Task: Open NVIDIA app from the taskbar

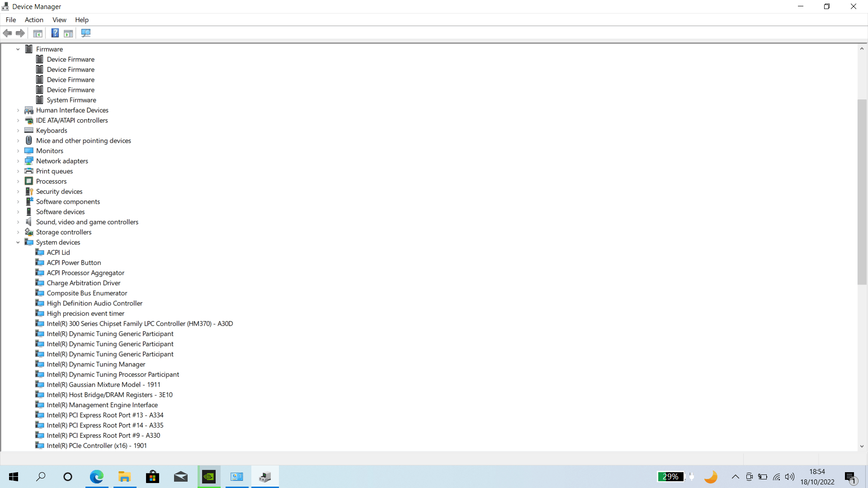Action: pyautogui.click(x=209, y=477)
